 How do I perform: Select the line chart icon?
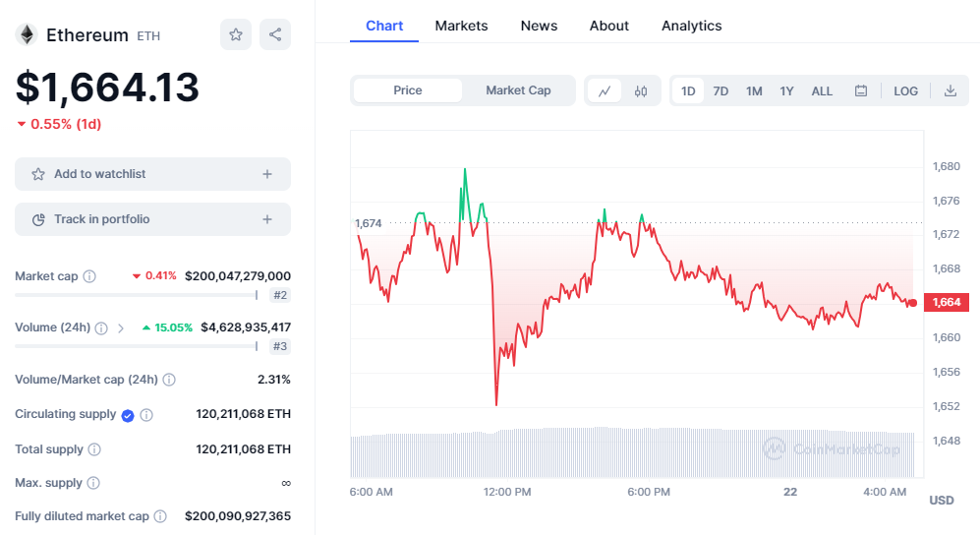tap(605, 91)
